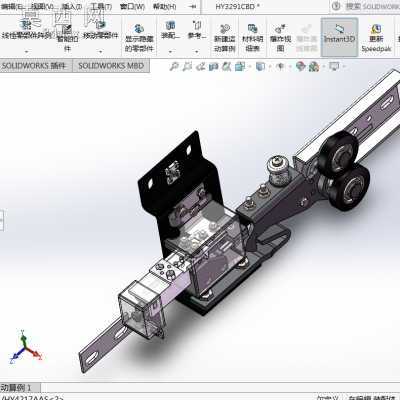This screenshot has height=400, width=400.
Task: Click Show Hidden Components
Action: [139, 38]
